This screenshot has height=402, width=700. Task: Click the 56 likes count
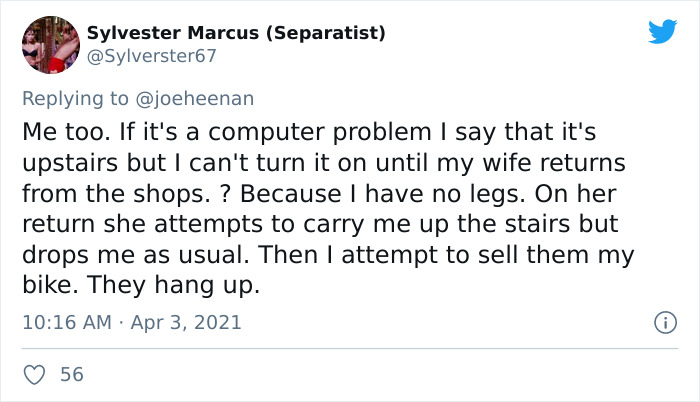[72, 375]
